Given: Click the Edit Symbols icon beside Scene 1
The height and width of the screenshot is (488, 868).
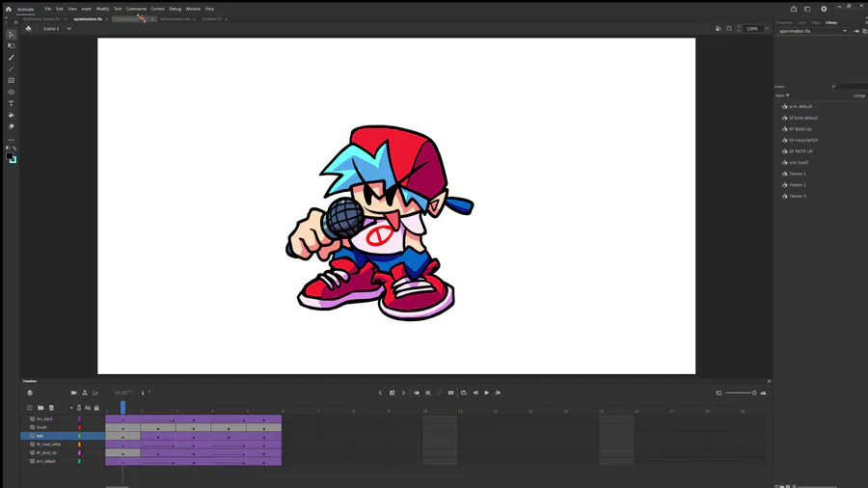Looking at the screenshot, I should [x=29, y=29].
